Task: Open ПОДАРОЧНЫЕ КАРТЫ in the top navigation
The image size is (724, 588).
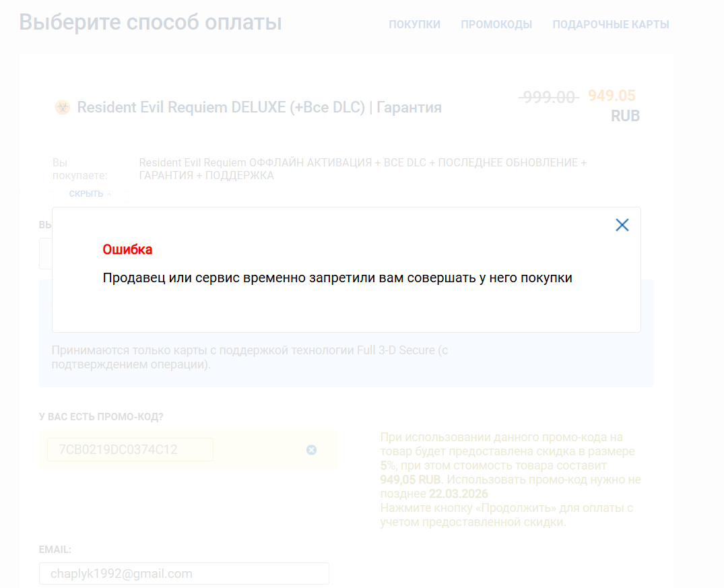Action: 610,24
